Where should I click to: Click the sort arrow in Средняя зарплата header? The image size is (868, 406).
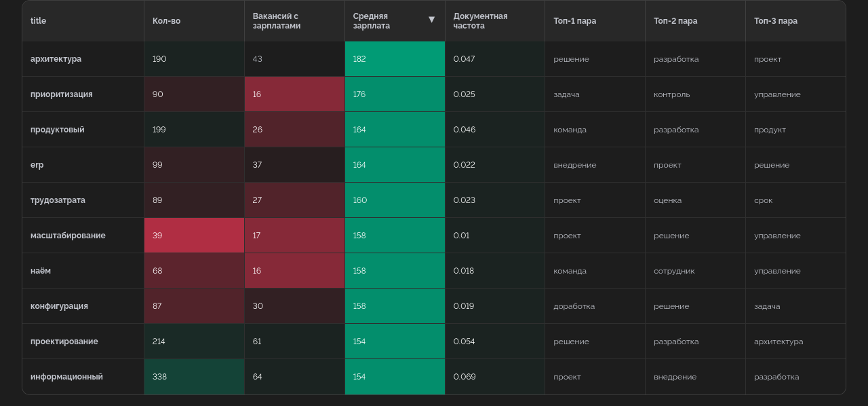(x=431, y=20)
